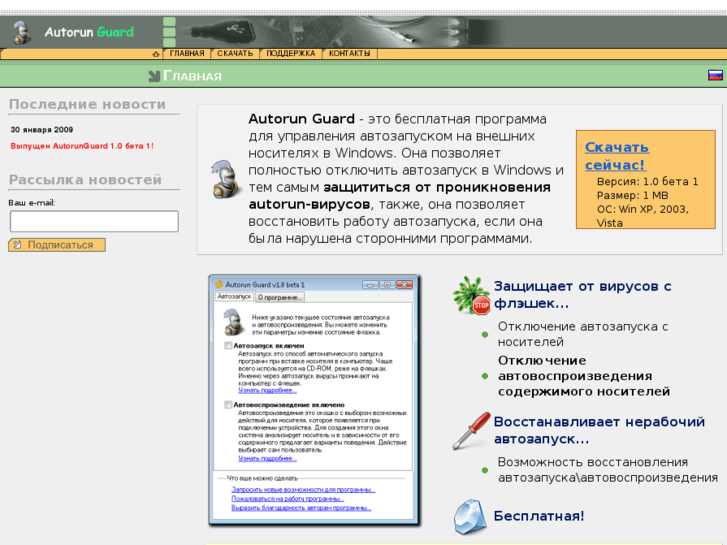The width and height of the screenshot is (727, 545).
Task: Click the Рассылка новостей heading
Action: pyautogui.click(x=85, y=180)
